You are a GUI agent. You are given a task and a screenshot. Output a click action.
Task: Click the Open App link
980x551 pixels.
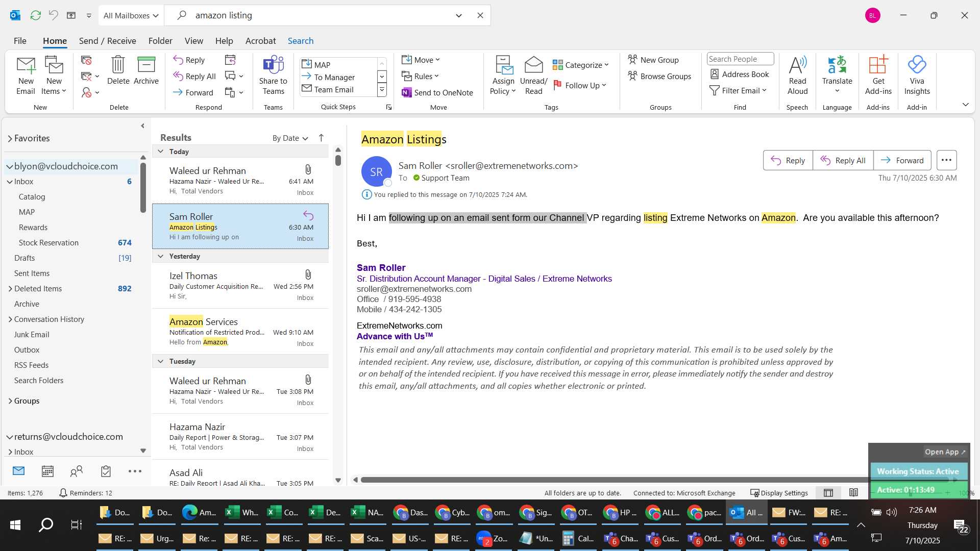tap(945, 452)
